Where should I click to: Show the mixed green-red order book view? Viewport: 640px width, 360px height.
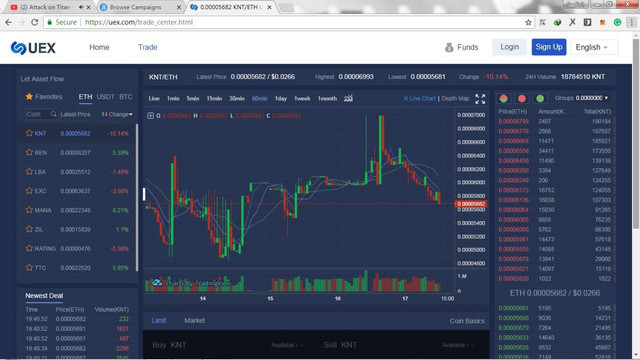pos(504,98)
